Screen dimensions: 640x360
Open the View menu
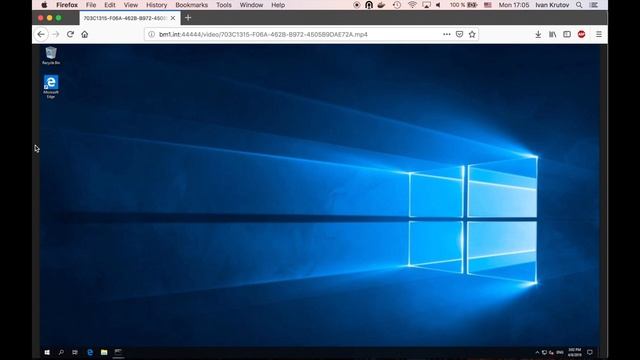[x=131, y=5]
